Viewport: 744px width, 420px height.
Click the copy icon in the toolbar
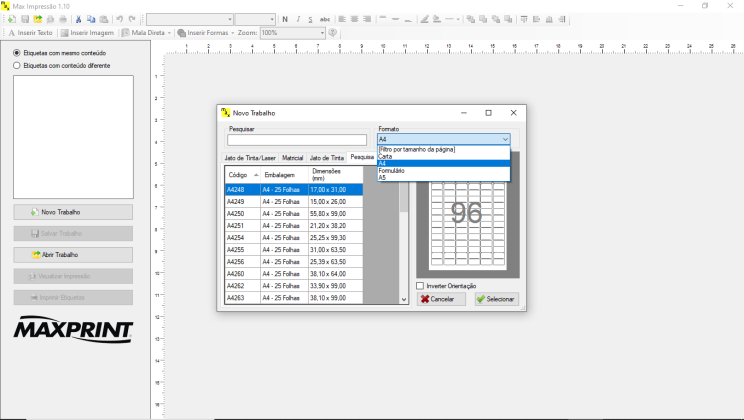tap(91, 19)
